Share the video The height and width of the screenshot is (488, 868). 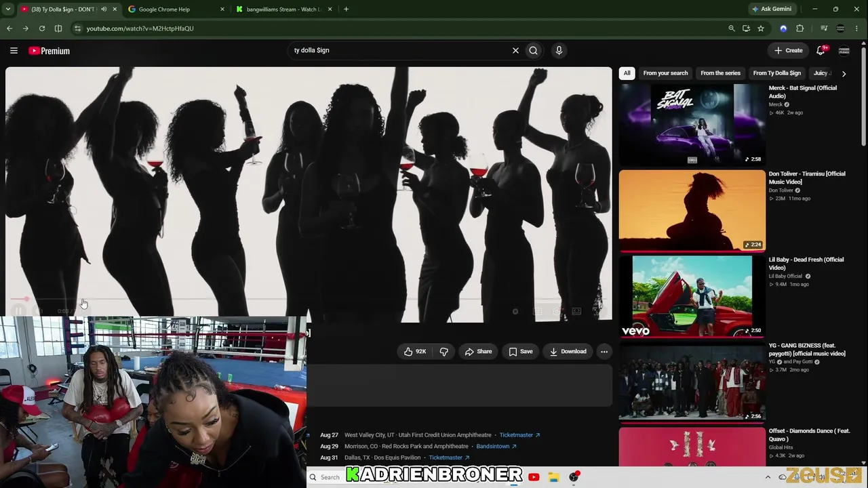[478, 352]
